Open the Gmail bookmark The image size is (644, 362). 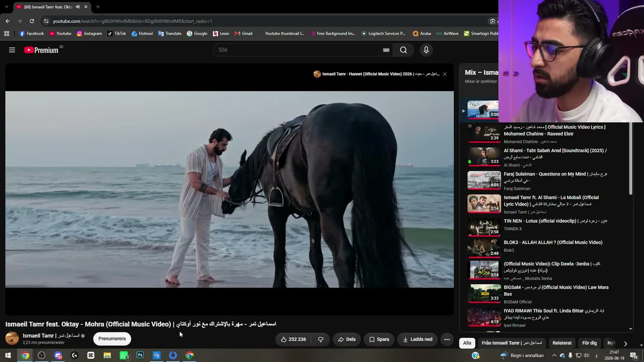[x=244, y=34]
